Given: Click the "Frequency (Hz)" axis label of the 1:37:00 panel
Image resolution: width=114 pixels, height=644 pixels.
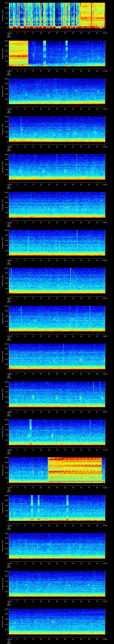Looking at the screenshot, I should click(3, 319).
